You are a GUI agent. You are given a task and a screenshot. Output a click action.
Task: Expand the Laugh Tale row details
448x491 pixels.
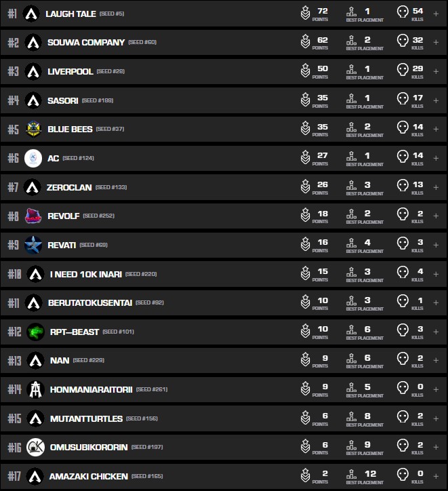coord(436,14)
